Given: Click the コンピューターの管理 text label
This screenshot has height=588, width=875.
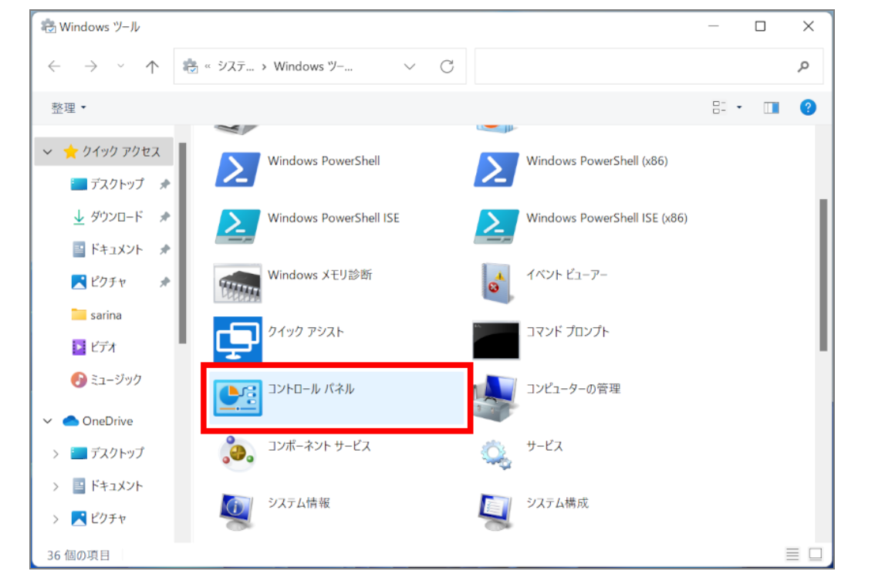Looking at the screenshot, I should (x=573, y=388).
